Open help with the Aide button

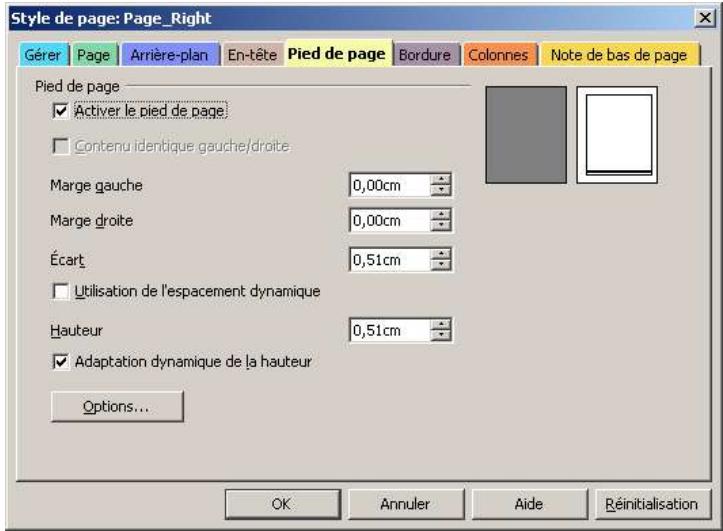coord(529,504)
